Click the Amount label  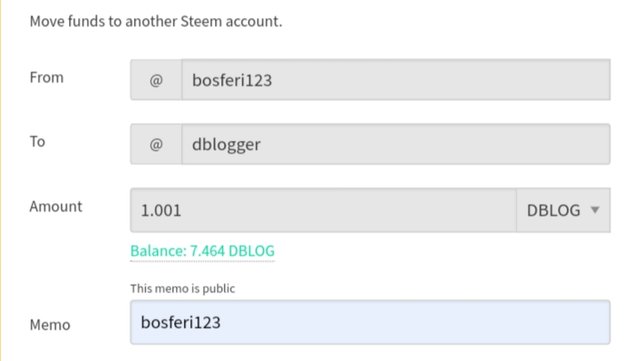[56, 206]
